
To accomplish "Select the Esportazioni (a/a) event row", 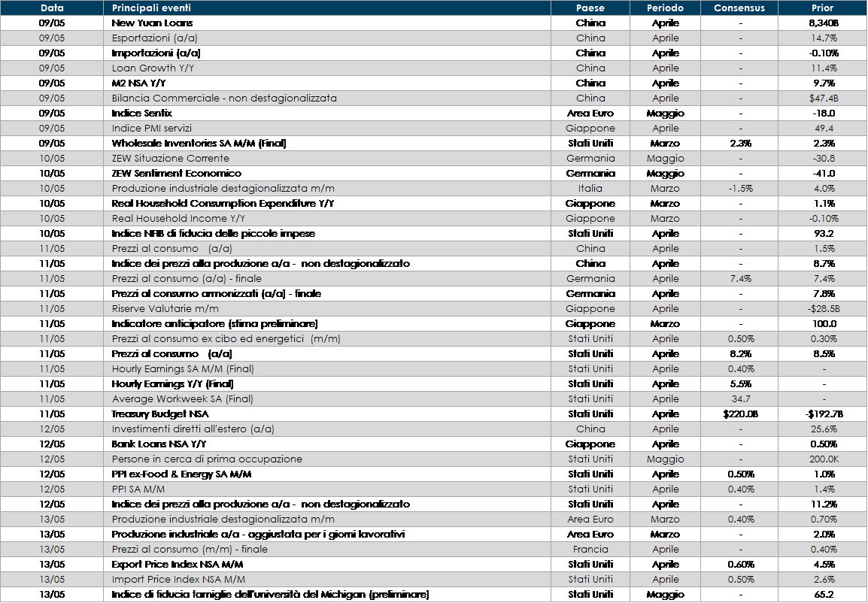I will (x=155, y=38).
